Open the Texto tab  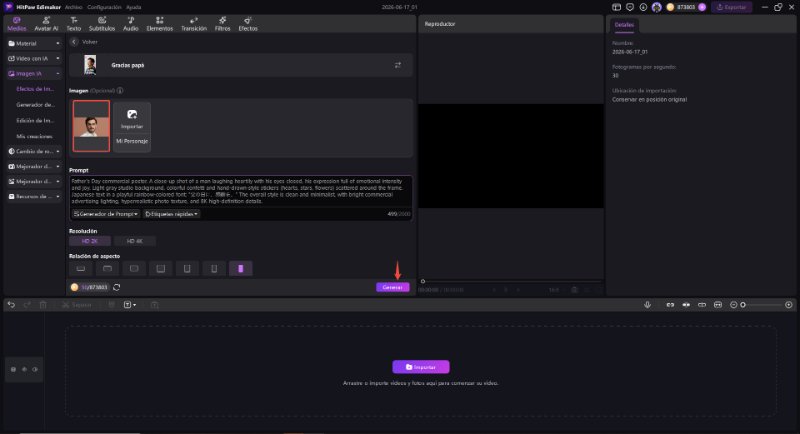click(x=73, y=24)
